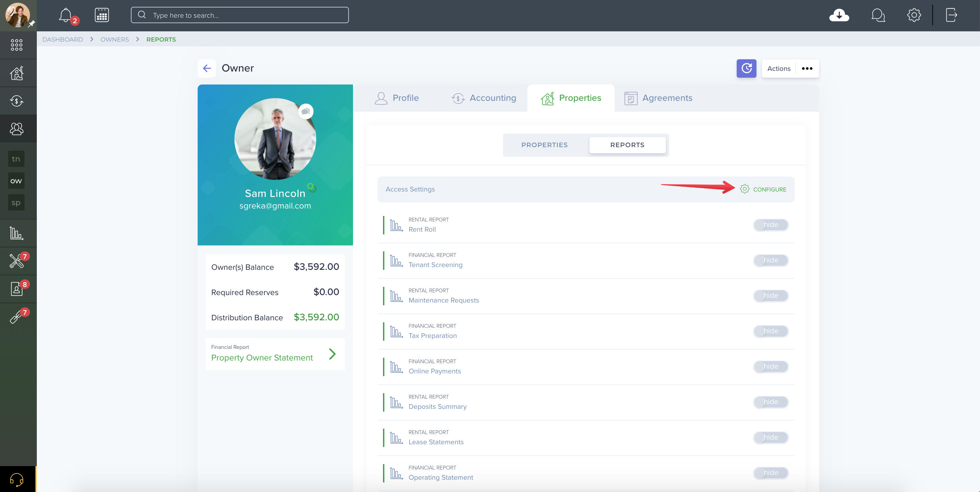Select the PROPERTIES sub-tab
Screen dimensions: 980x492
click(545, 145)
